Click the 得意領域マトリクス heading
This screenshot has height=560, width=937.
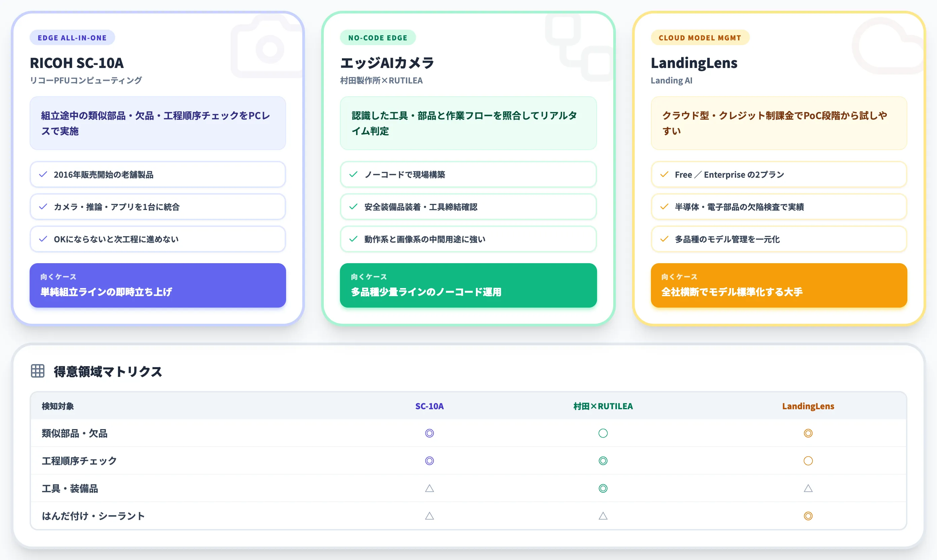tap(108, 371)
